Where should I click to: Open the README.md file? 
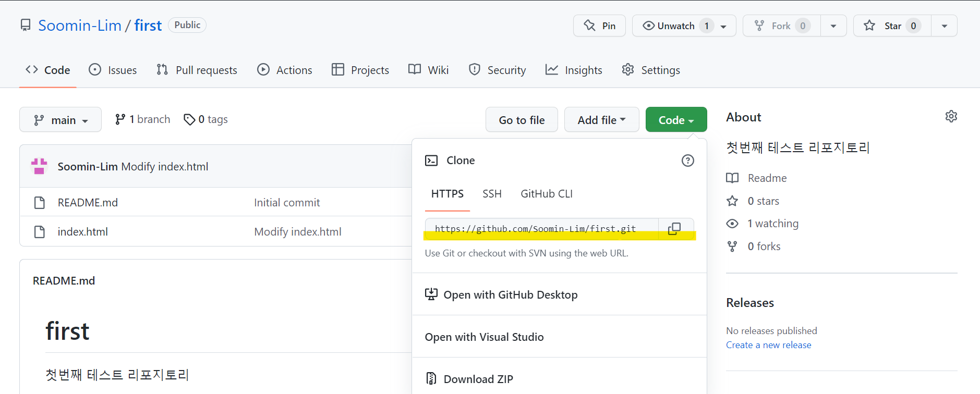point(88,202)
